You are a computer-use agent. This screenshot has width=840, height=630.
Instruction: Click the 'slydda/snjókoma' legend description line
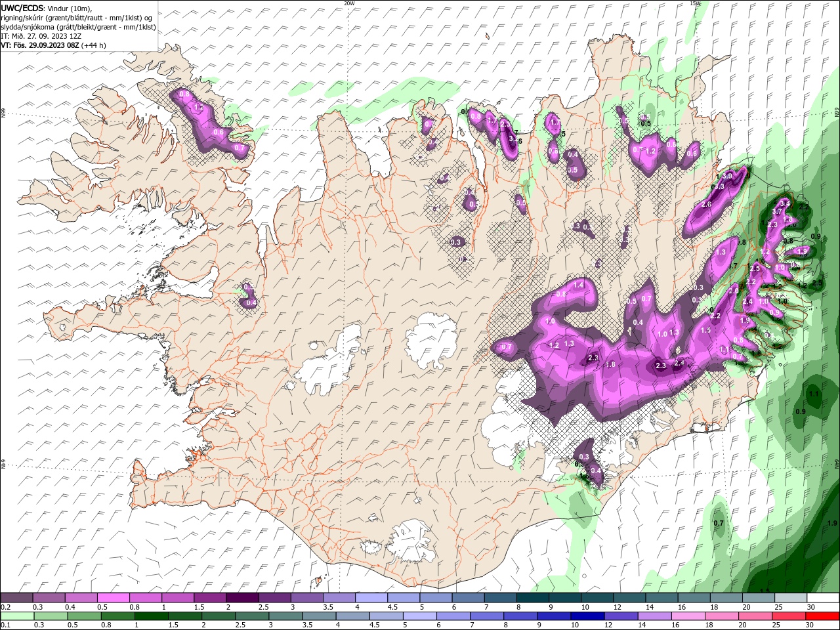78,27
